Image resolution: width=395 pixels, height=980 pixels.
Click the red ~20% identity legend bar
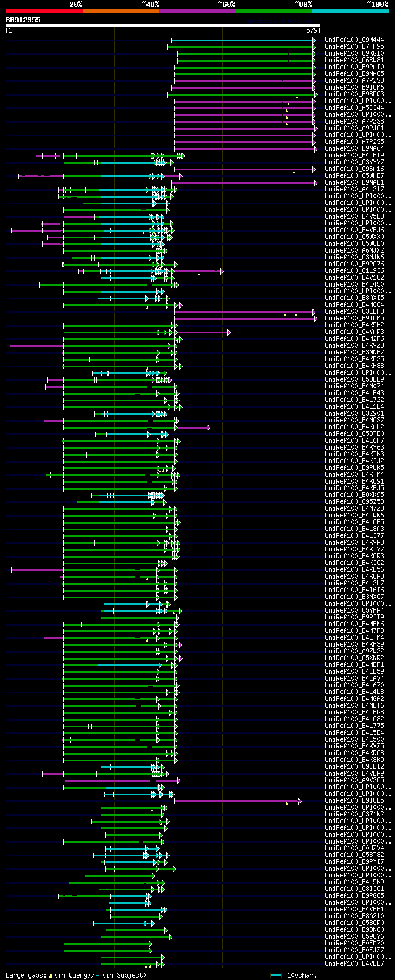[x=44, y=11]
